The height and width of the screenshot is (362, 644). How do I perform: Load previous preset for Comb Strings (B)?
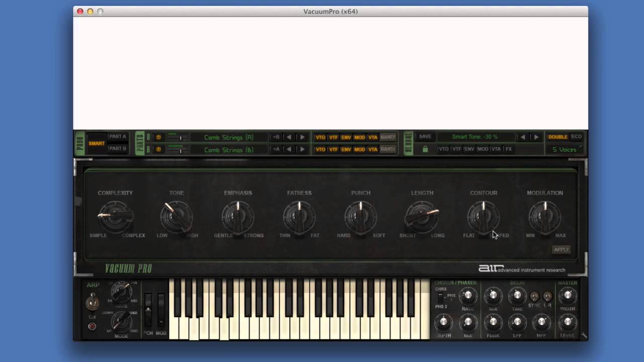289,149
